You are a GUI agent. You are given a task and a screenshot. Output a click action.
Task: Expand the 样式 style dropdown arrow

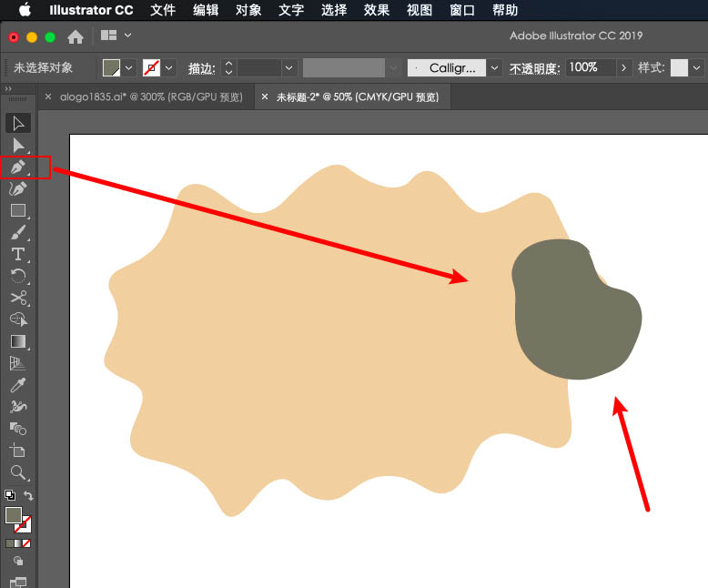(696, 68)
